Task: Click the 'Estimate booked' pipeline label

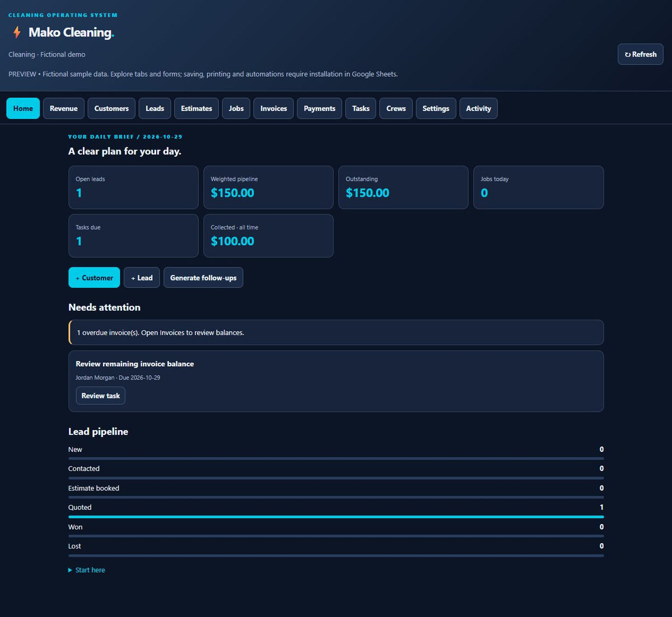Action: 94,488
